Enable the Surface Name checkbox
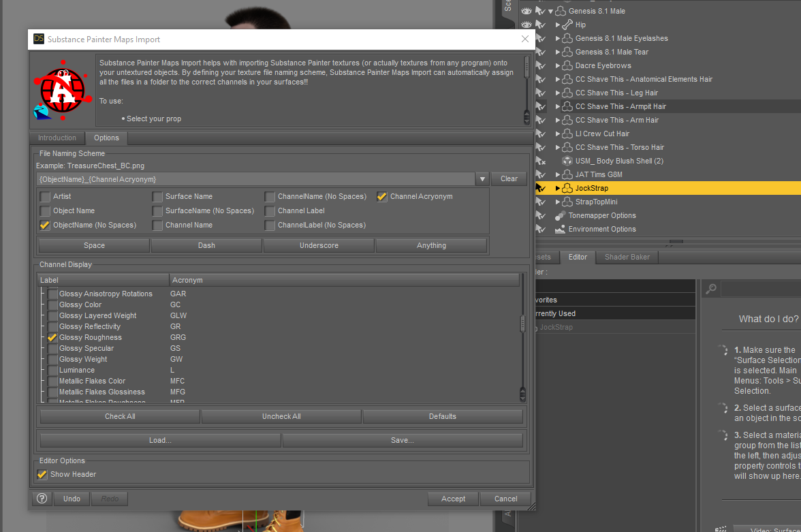Screen dimensions: 801x532 [157, 196]
